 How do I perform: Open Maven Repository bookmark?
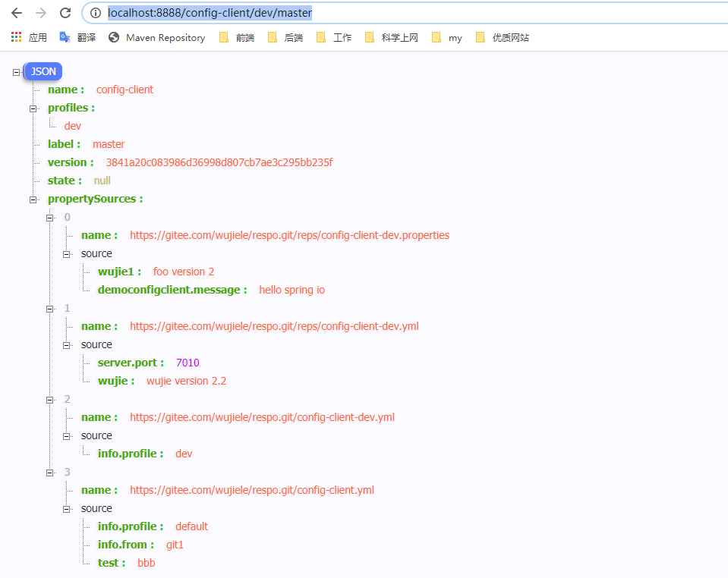(156, 38)
